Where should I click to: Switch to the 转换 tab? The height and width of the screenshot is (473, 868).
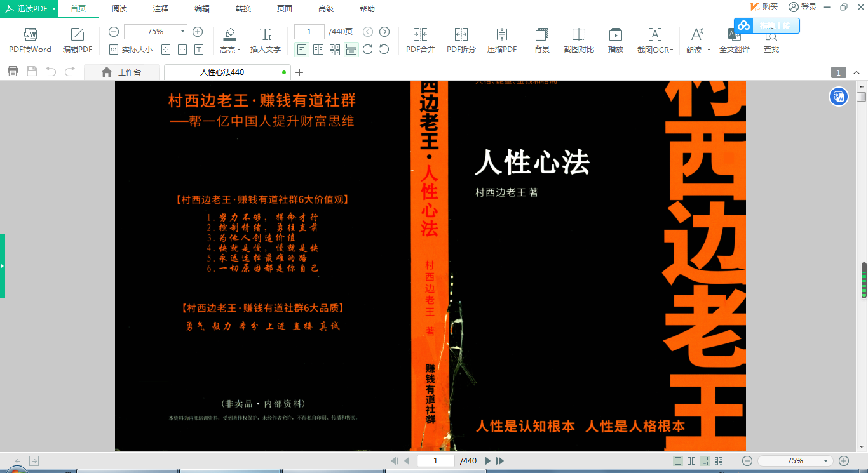[x=243, y=8]
